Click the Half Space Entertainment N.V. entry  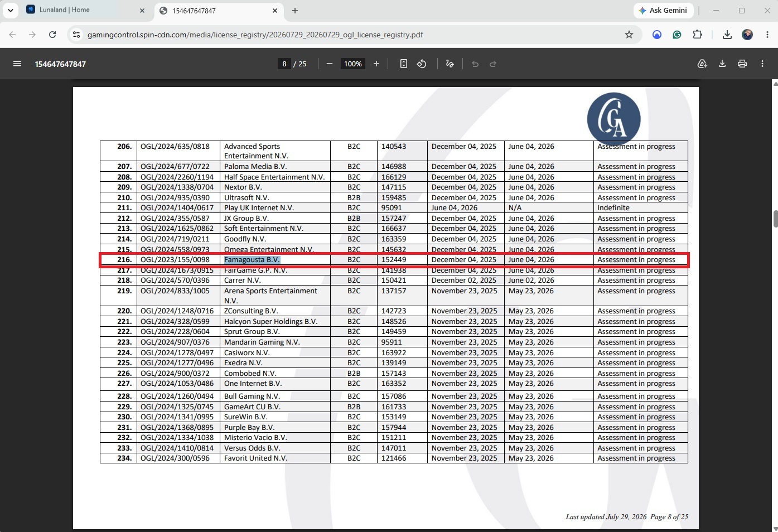click(x=274, y=177)
